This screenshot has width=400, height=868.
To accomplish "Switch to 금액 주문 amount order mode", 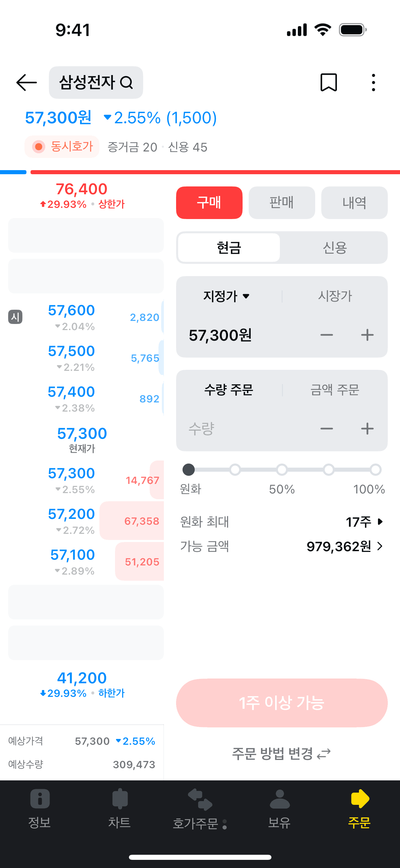I will point(335,390).
